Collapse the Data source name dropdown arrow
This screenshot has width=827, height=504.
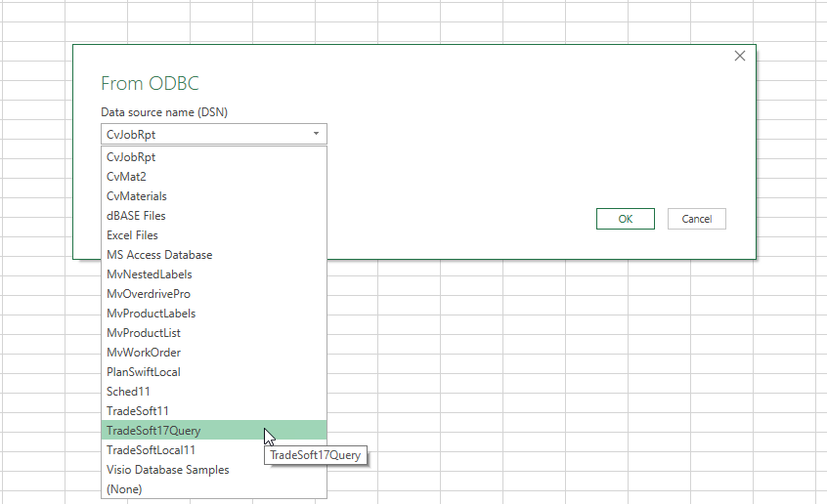316,134
